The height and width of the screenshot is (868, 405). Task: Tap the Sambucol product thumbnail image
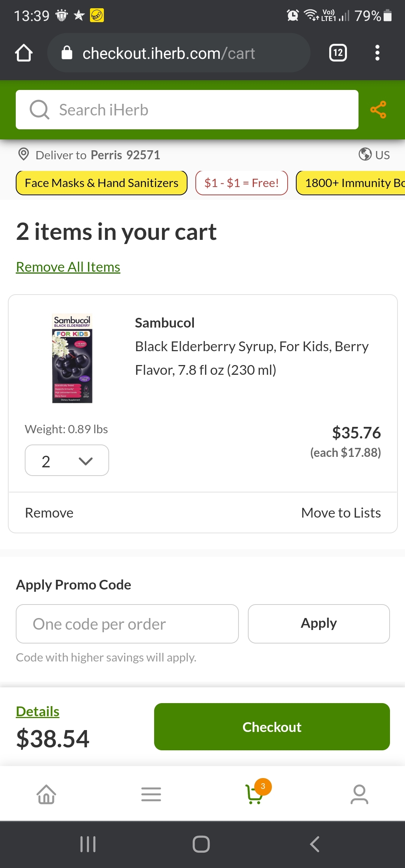pos(72,358)
